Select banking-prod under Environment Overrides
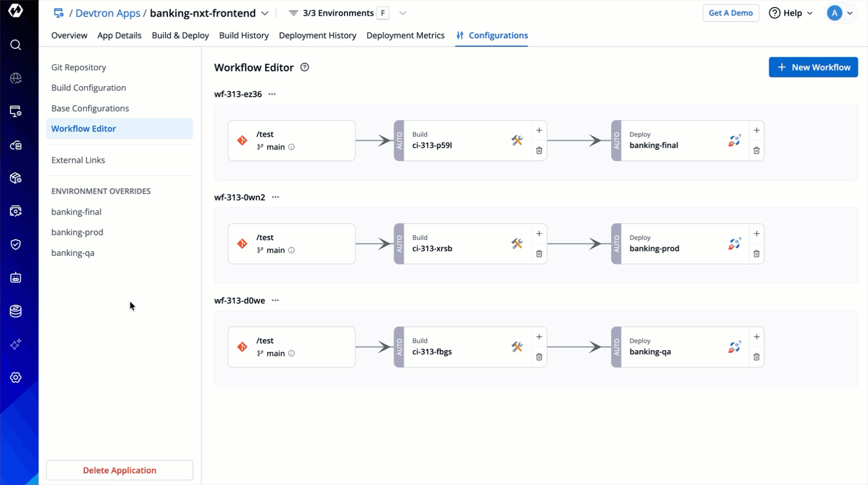The width and height of the screenshot is (868, 485). 77,232
